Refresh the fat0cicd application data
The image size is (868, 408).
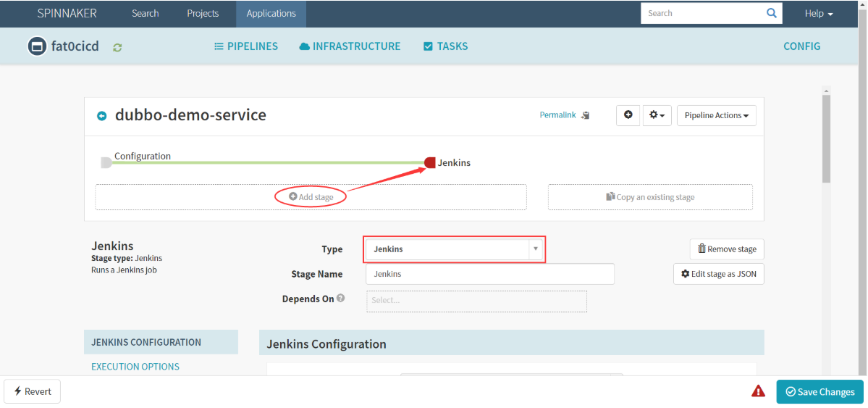click(117, 48)
